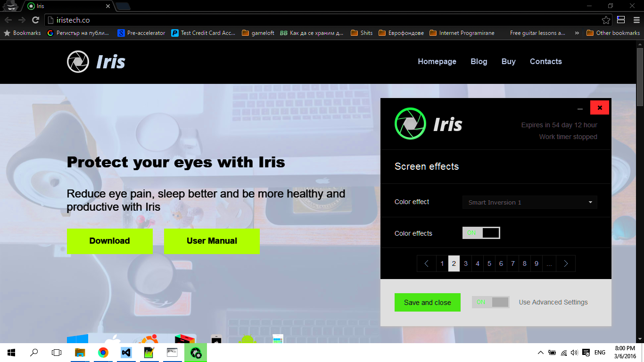The width and height of the screenshot is (644, 362).
Task: Click the "Expires in 54 day 12 hour" text
Action: coord(559,125)
